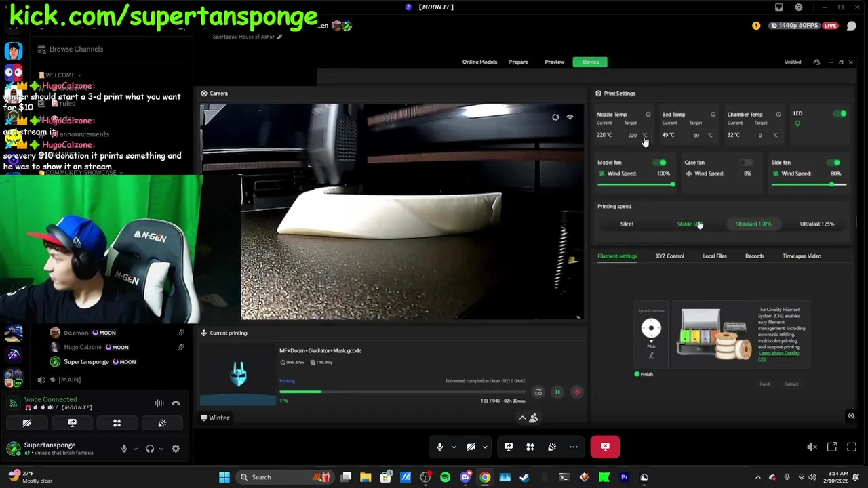
Task: Open more options ellipsis in stream bar
Action: tap(574, 447)
